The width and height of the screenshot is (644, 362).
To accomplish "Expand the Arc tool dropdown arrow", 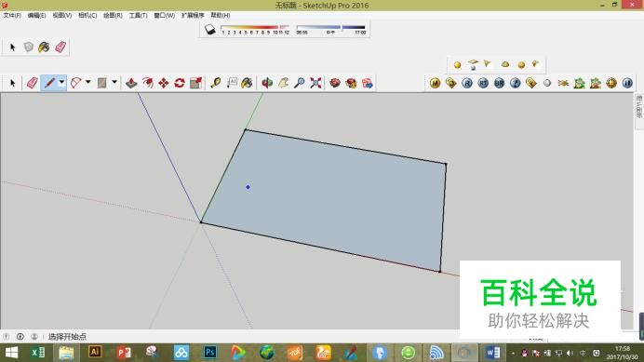I will pyautogui.click(x=87, y=83).
